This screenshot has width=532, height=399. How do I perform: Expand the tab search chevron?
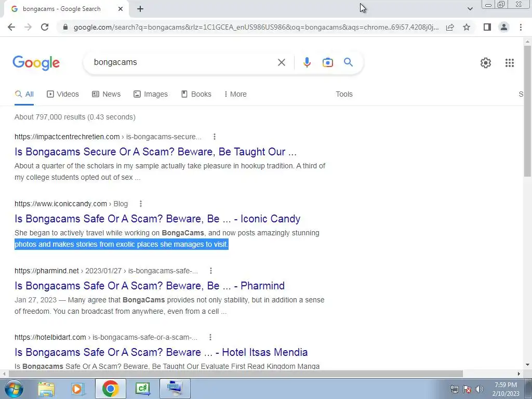[x=470, y=9]
